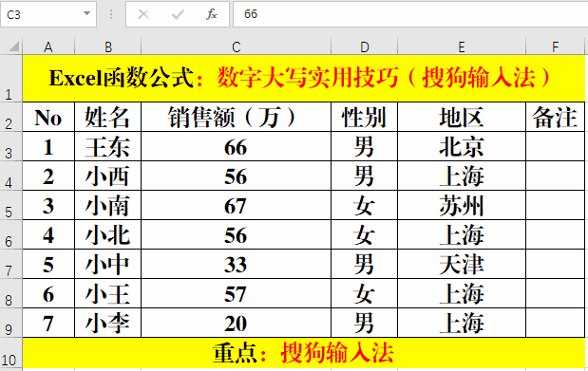Select row 7 header
Screen dimensions: 588x371
(10, 264)
